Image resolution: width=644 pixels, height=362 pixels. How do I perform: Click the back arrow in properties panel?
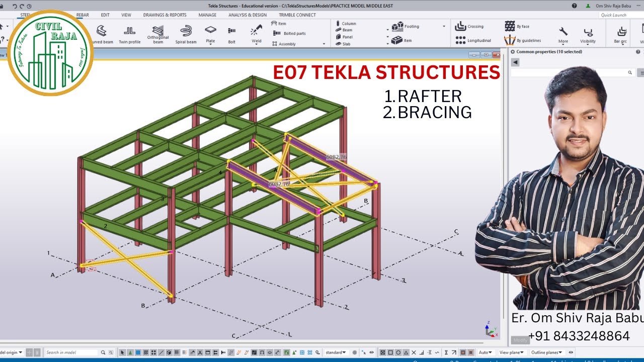515,62
